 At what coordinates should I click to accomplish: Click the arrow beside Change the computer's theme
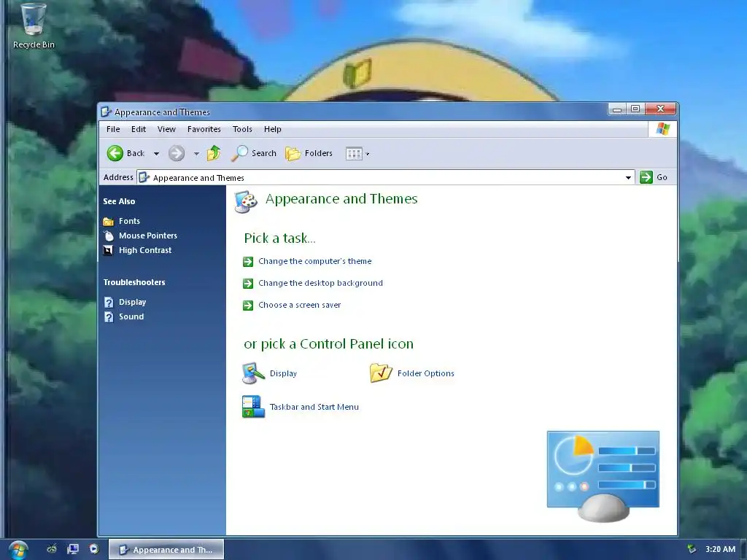pyautogui.click(x=248, y=262)
